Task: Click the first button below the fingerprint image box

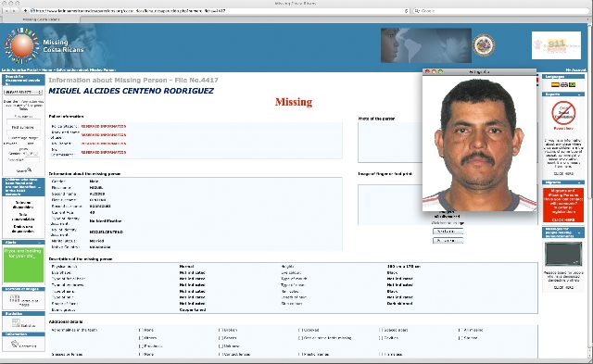Action: tap(448, 232)
